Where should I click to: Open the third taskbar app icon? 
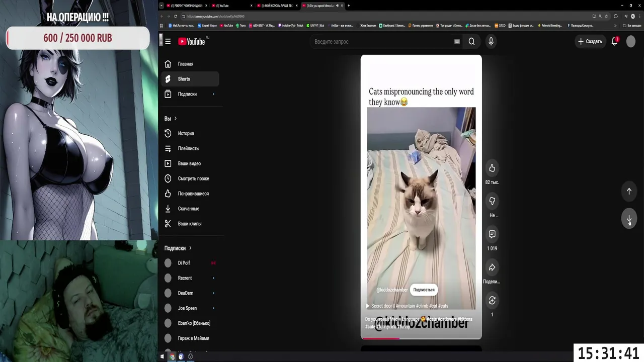[x=181, y=356]
